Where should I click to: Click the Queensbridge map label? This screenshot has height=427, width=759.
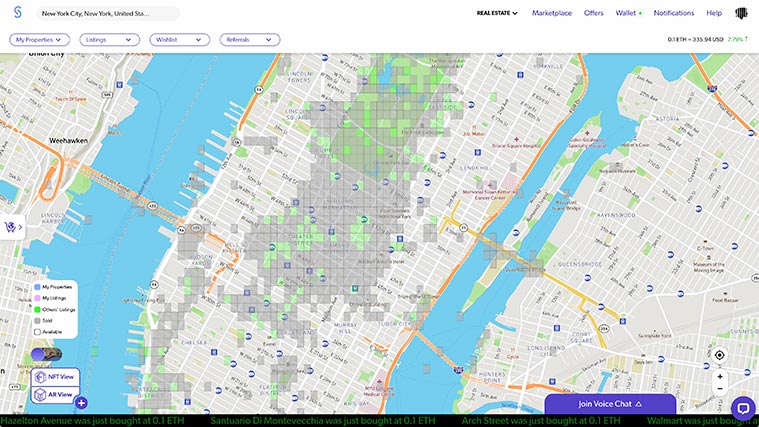coord(580,264)
